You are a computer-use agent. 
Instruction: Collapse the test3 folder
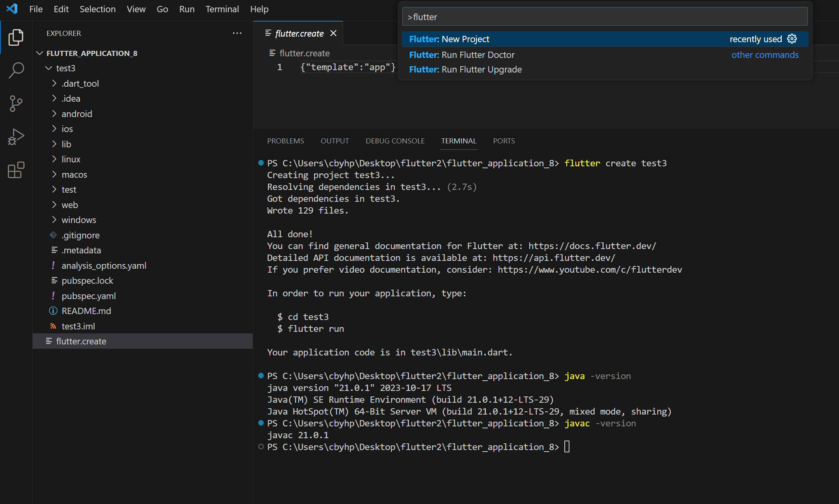[48, 68]
